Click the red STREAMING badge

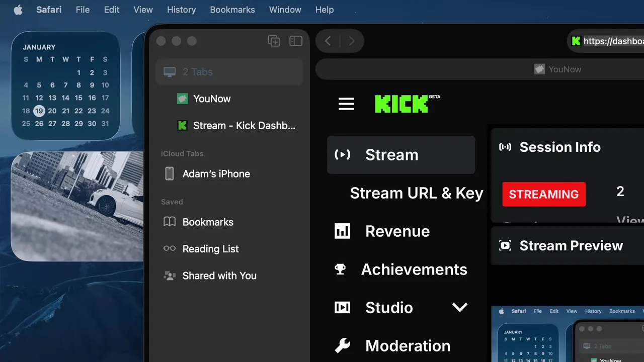[544, 194]
